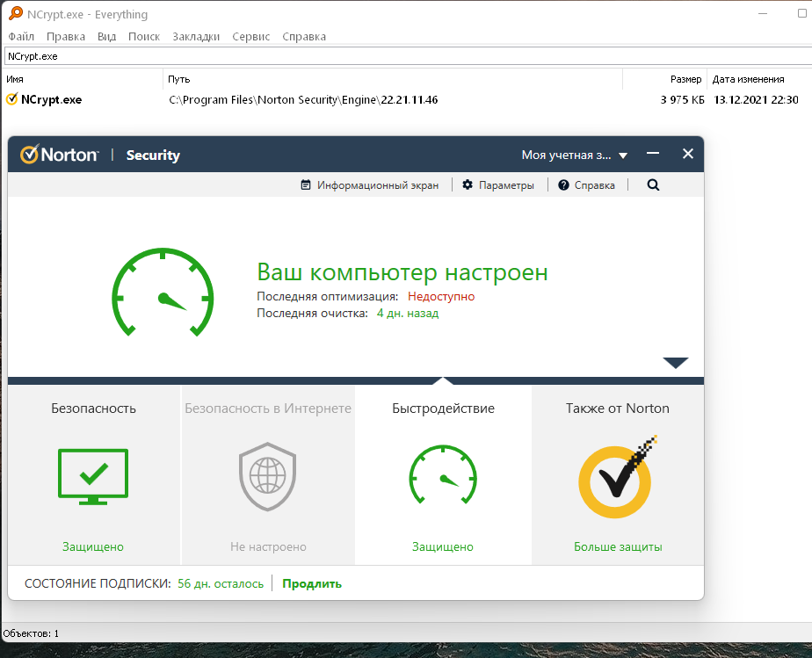Viewport: 812px width, 658px height.
Task: Click the 3 975 КБ size cell
Action: [x=683, y=99]
